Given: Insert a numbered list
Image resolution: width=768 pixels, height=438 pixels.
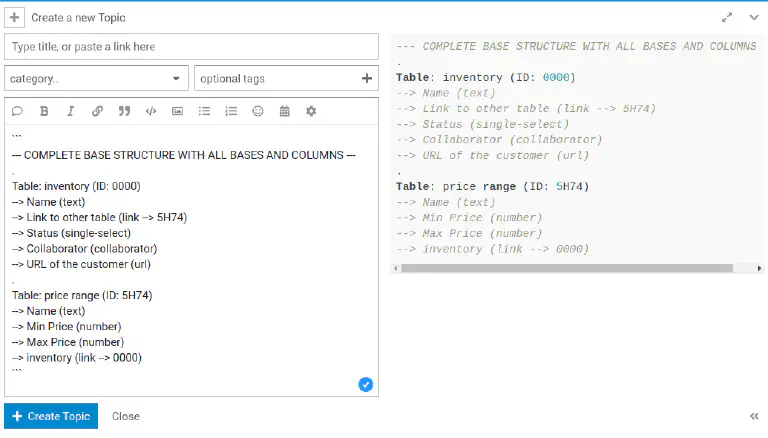Looking at the screenshot, I should click(231, 111).
